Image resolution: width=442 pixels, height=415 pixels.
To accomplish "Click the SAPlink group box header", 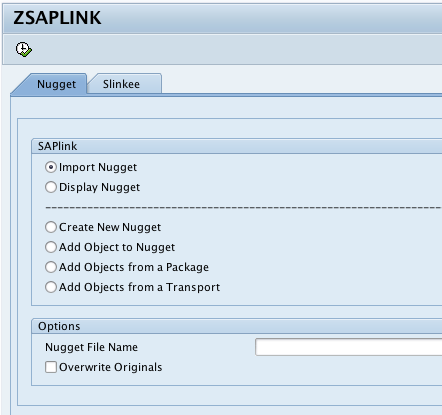I will point(237,146).
